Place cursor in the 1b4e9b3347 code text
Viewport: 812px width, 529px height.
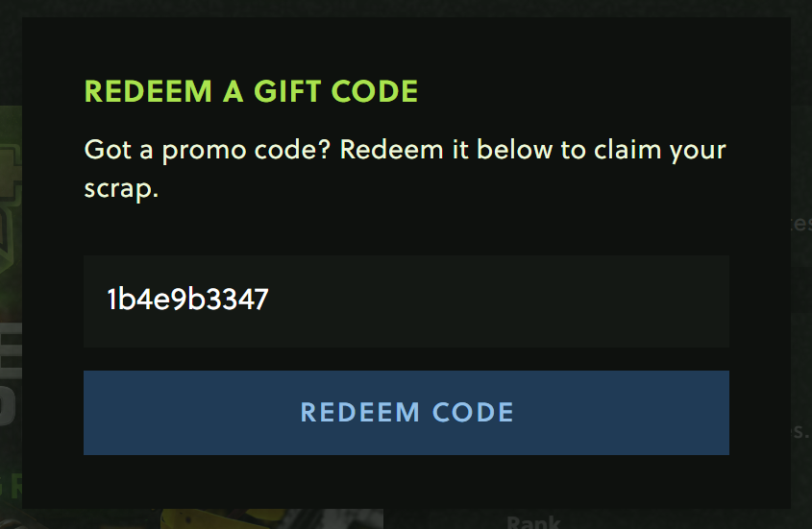[187, 300]
